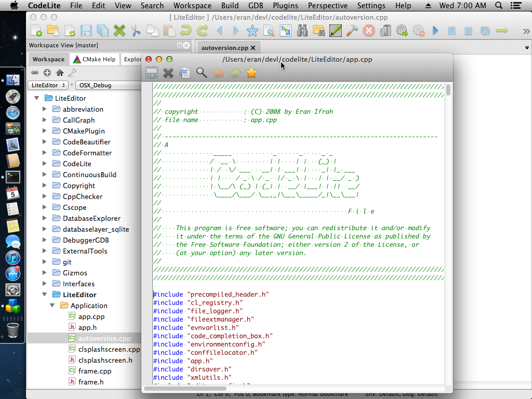This screenshot has height=399, width=532.
Task: Click the plus icon in Workspace panel
Action: [x=47, y=73]
